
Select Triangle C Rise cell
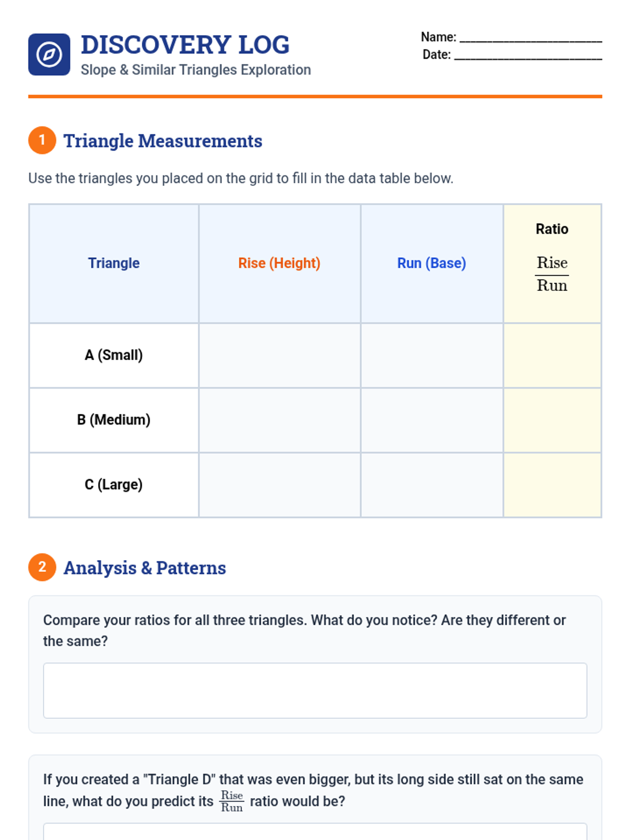(x=279, y=485)
